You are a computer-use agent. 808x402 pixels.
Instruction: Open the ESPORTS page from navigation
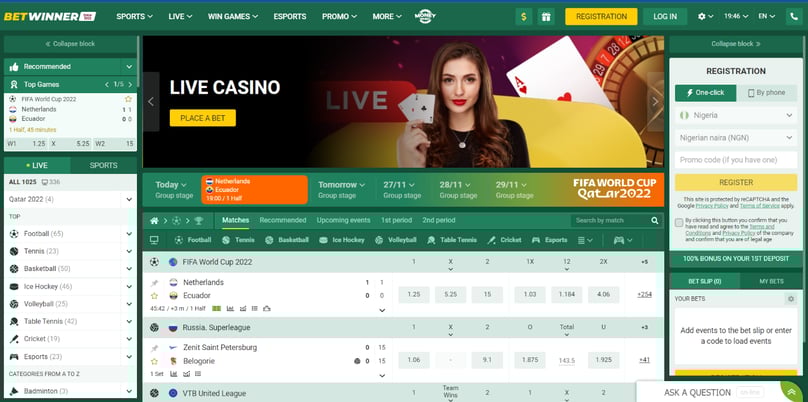coord(290,16)
